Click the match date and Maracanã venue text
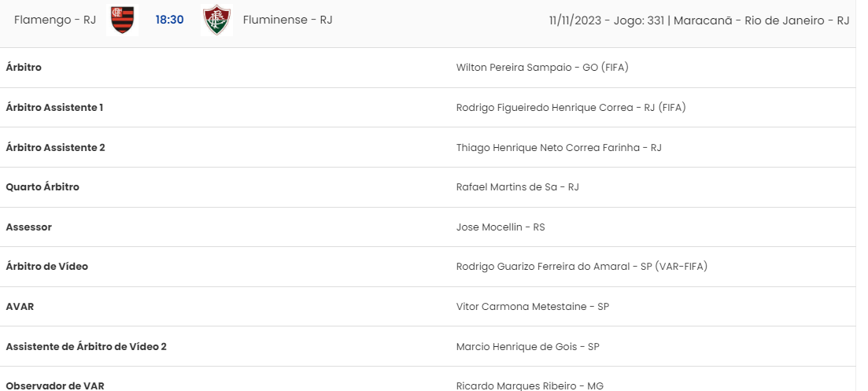The image size is (868, 391). click(699, 21)
